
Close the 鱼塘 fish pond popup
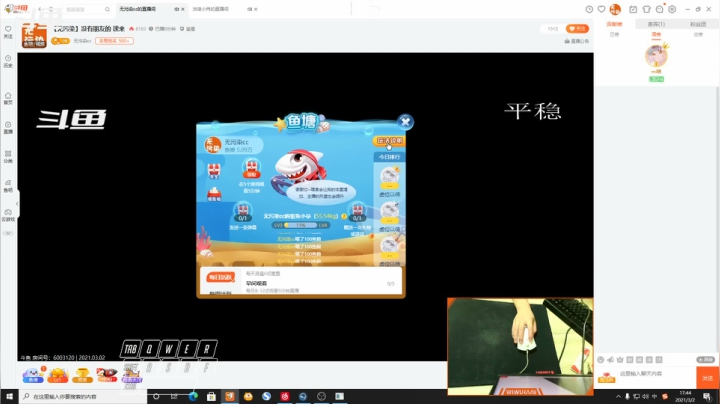405,122
